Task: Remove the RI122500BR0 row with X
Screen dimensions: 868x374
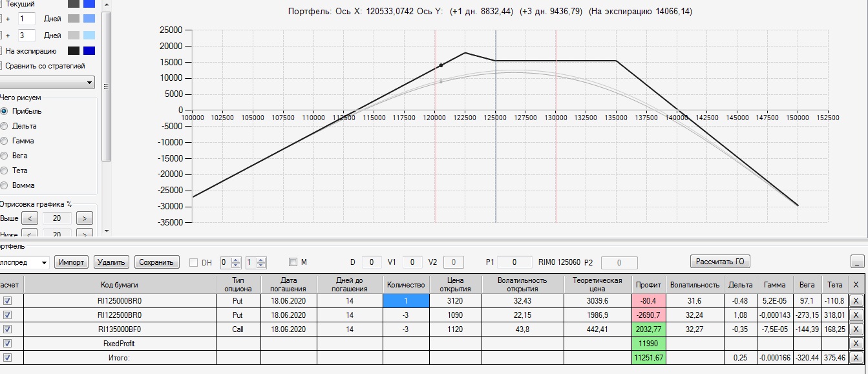Action: coord(856,315)
